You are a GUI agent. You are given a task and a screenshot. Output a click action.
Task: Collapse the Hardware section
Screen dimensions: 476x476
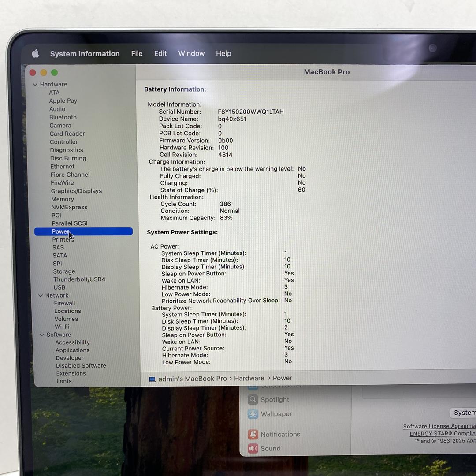35,84
